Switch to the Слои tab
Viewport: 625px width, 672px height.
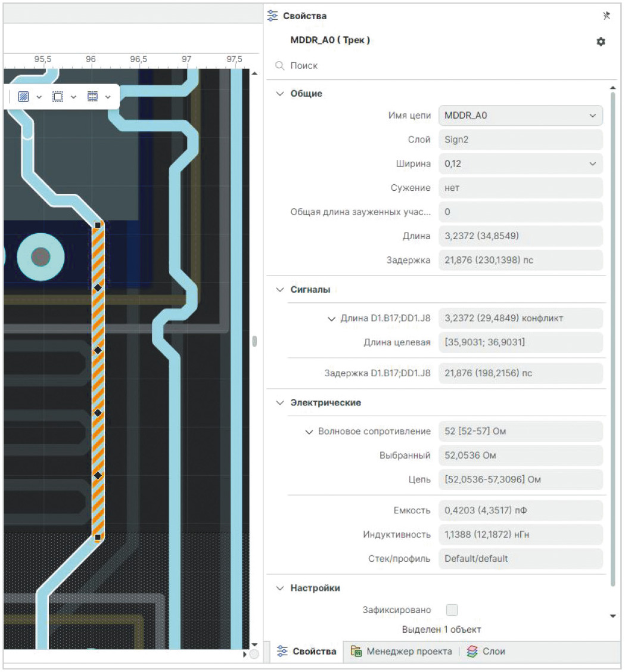tap(486, 651)
